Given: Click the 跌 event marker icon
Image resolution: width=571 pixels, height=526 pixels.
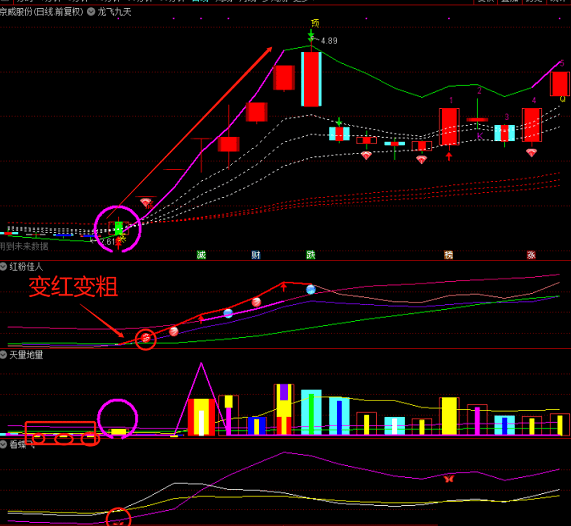Looking at the screenshot, I should 311,255.
